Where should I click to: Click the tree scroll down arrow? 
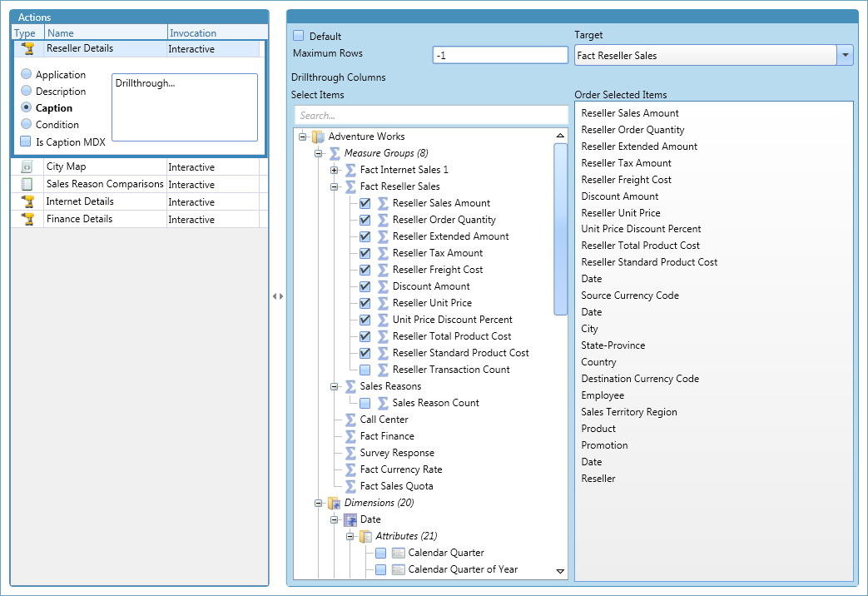point(560,571)
